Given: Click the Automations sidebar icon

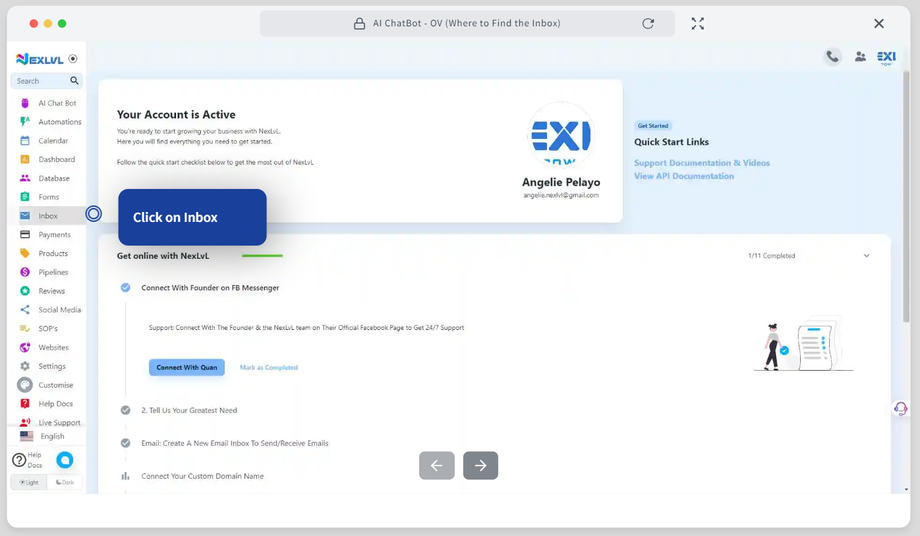Looking at the screenshot, I should (x=25, y=122).
